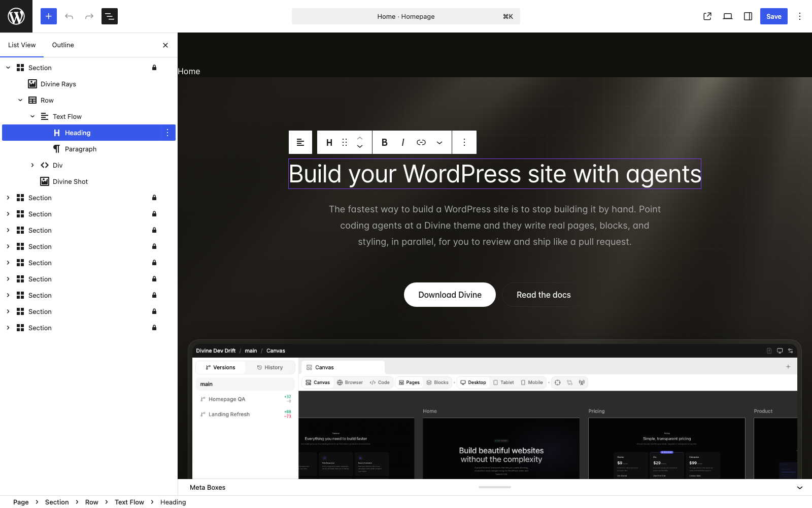Open more rich text options dropdown

point(439,142)
